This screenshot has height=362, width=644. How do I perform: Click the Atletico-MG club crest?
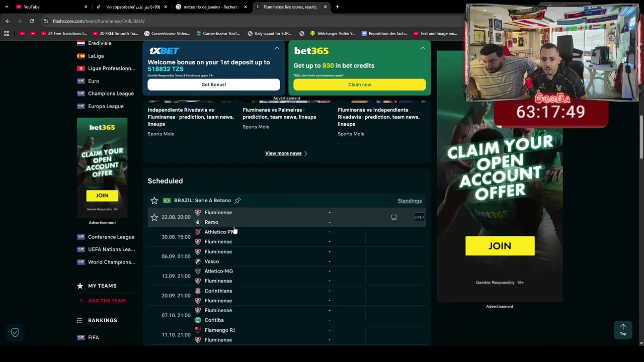click(x=198, y=271)
